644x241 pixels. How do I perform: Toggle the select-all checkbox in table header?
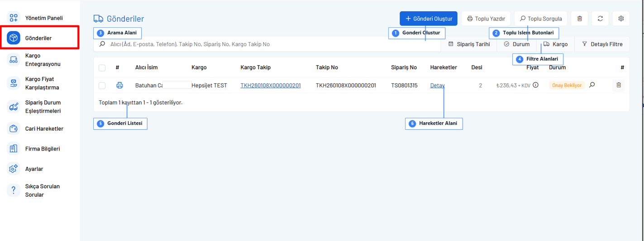(102, 68)
